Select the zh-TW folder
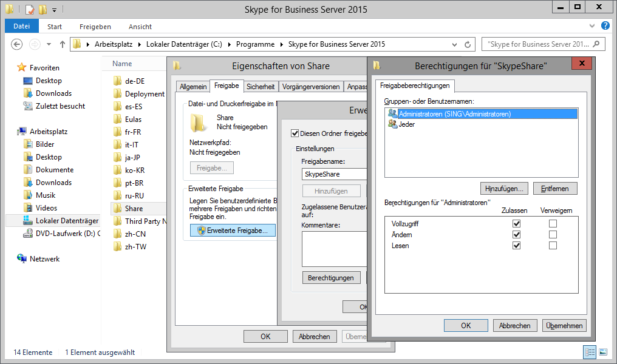The width and height of the screenshot is (617, 364). coord(136,247)
